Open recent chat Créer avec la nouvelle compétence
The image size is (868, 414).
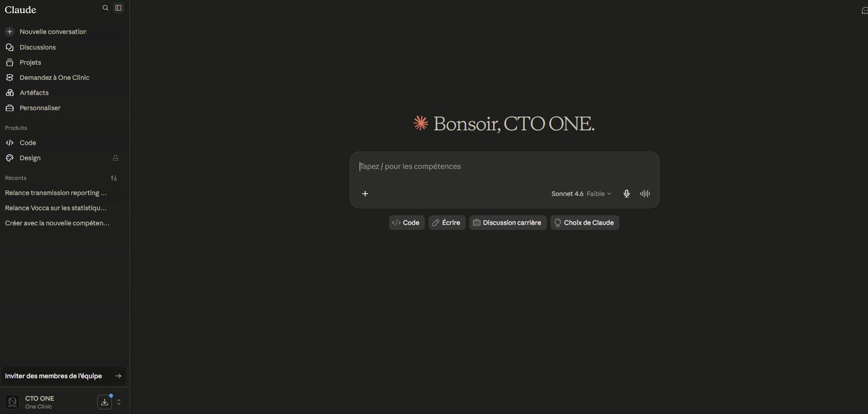57,223
